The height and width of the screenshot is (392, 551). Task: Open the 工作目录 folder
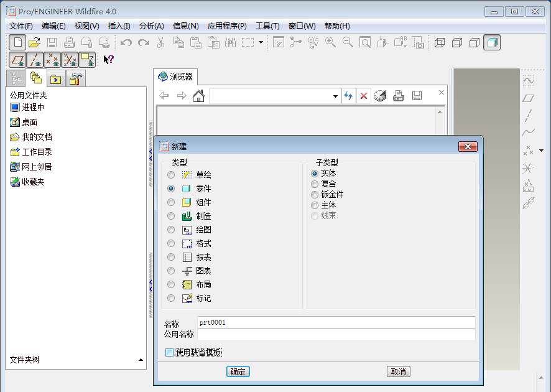[31, 152]
